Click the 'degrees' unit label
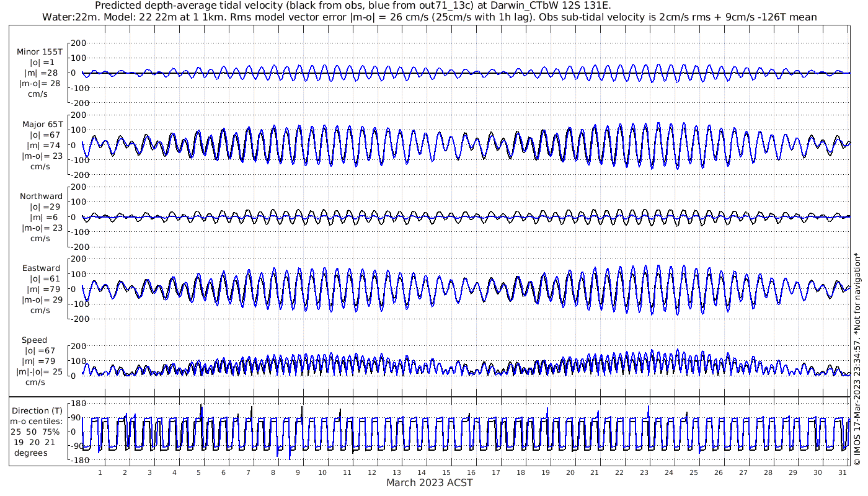Viewport: 868px width, 496px height. click(31, 453)
